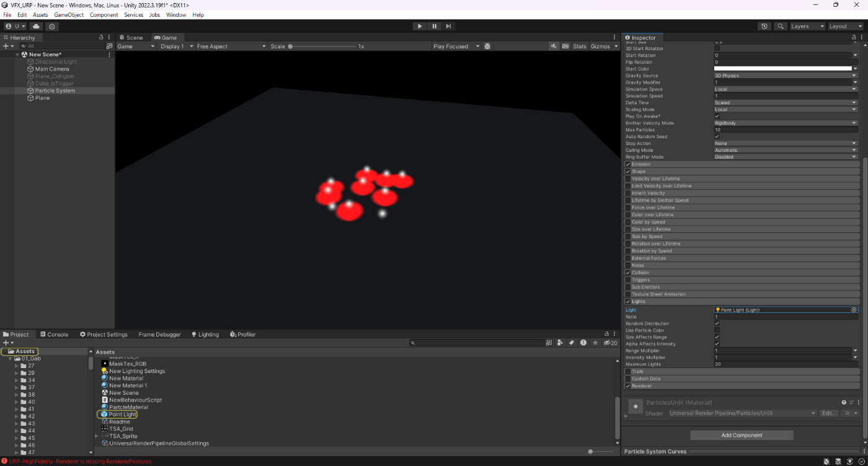Open the undo history icon

[x=764, y=26]
